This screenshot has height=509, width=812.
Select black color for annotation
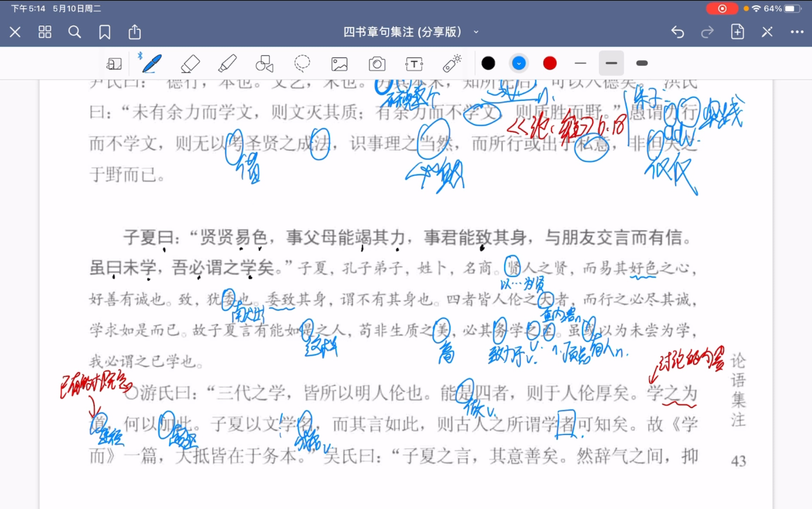click(488, 63)
